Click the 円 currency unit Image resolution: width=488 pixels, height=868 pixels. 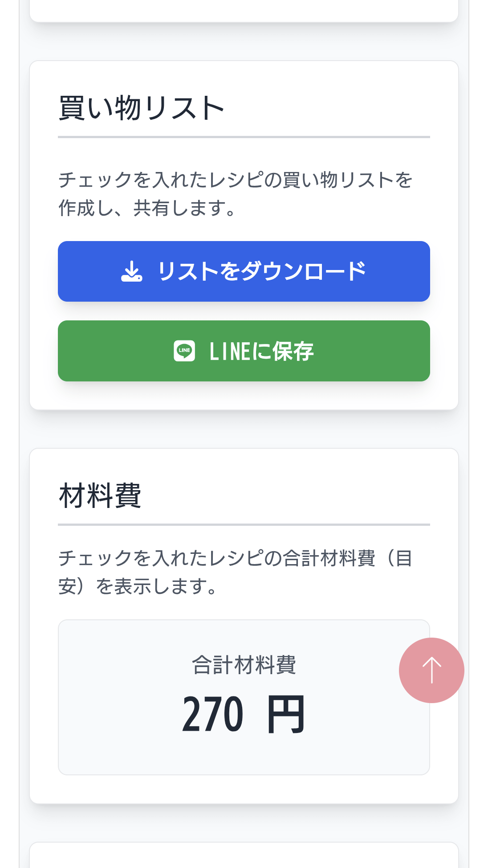coord(286,715)
